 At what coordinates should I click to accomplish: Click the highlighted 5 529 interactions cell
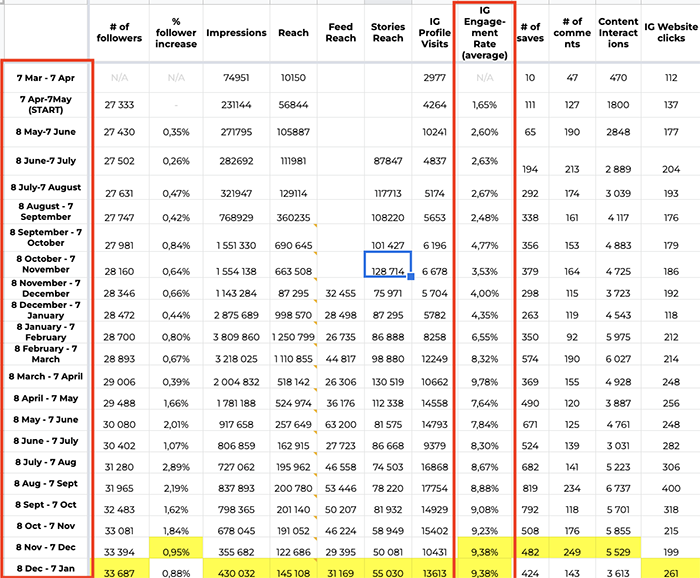(619, 552)
